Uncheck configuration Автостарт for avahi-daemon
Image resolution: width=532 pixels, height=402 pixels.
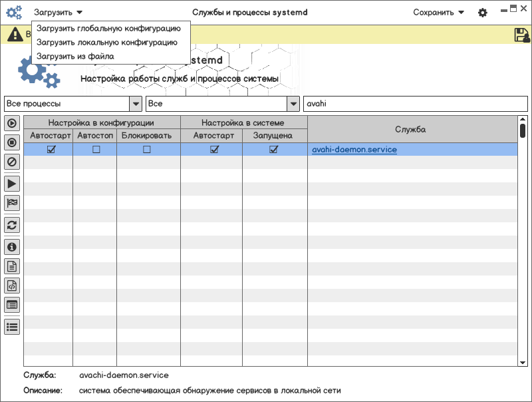tap(51, 150)
